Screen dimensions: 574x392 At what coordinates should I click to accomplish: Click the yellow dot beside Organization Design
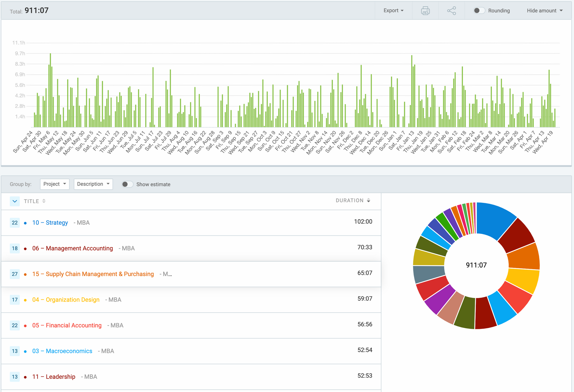(x=25, y=300)
